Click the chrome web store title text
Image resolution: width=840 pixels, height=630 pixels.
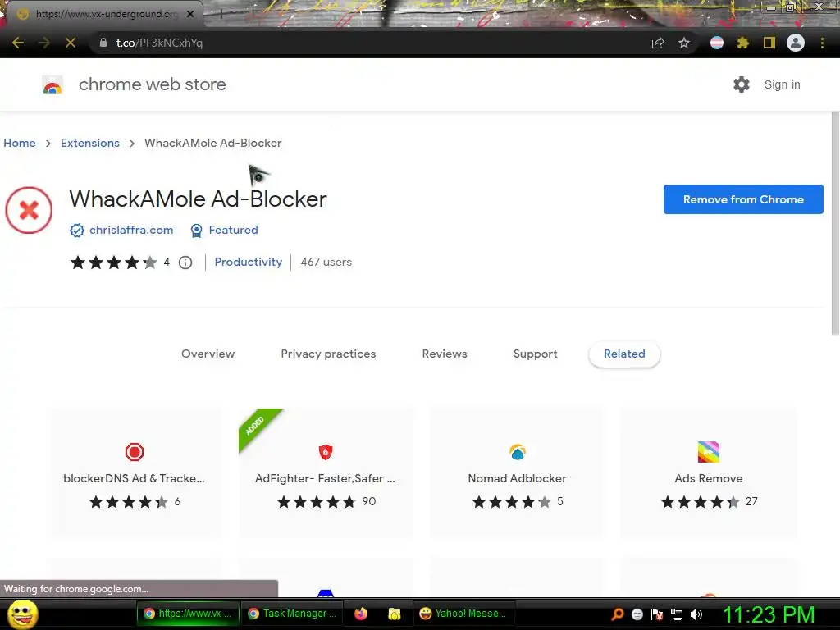coord(152,84)
